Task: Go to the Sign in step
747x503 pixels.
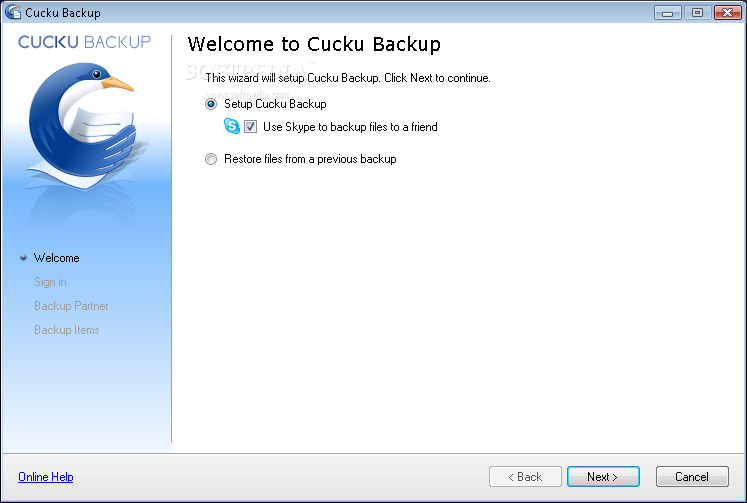Action: 50,282
